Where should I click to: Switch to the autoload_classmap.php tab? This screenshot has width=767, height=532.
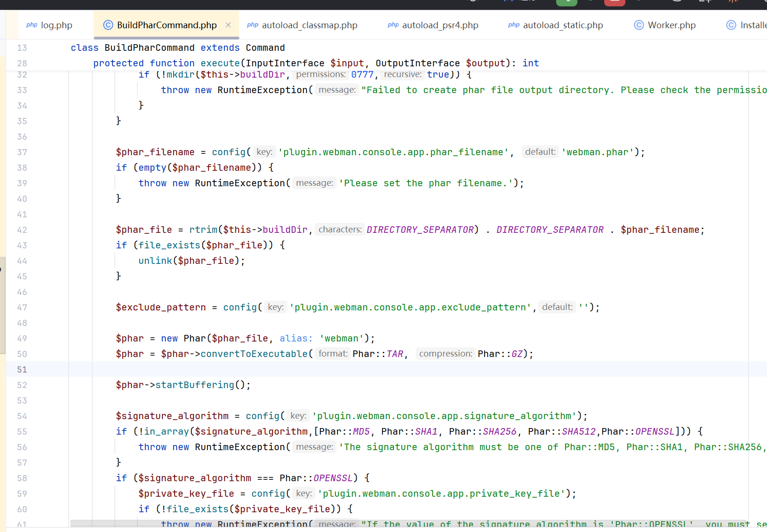click(x=309, y=25)
